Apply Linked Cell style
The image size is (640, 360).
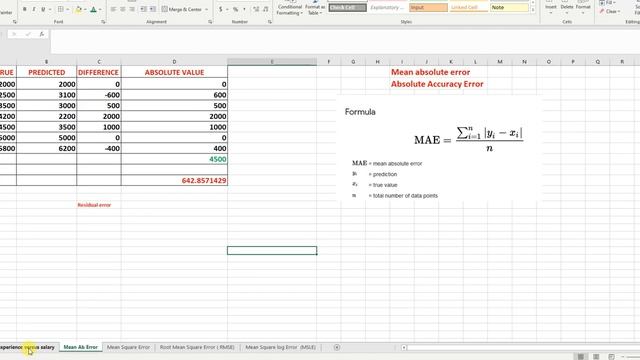tap(468, 7)
